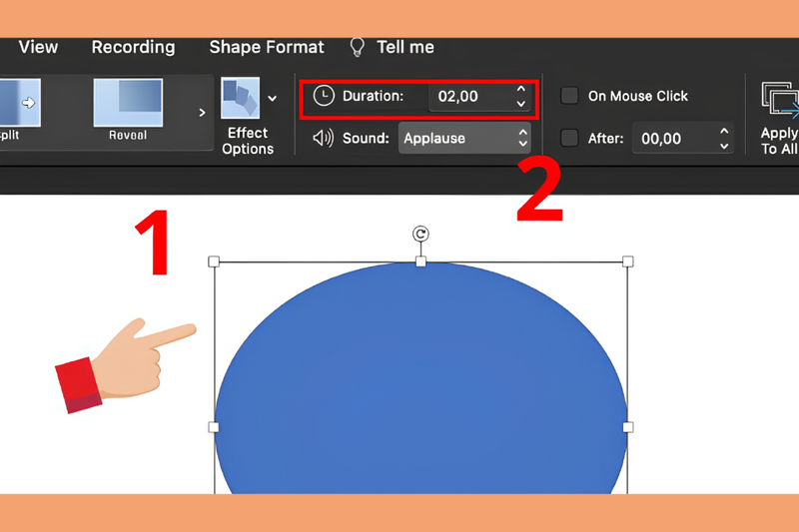Click the top-right resize handle of ellipse
Viewport: 799px width, 532px height.
(x=628, y=262)
